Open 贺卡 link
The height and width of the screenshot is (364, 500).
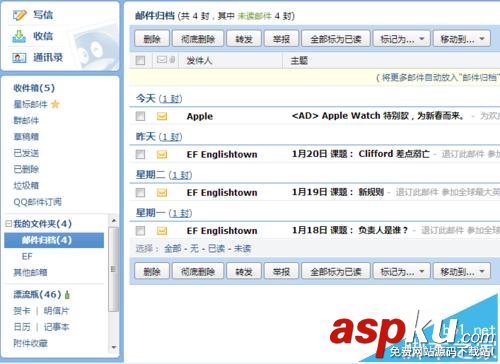tap(22, 311)
